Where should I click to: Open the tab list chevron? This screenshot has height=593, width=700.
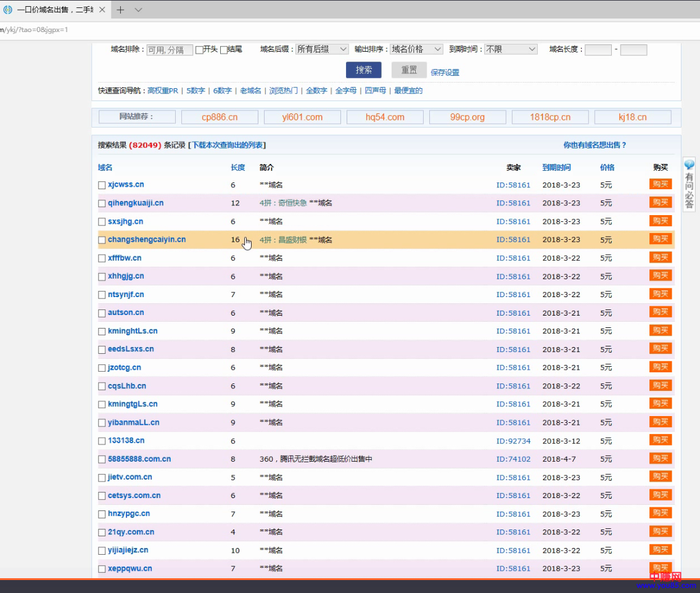coord(138,10)
